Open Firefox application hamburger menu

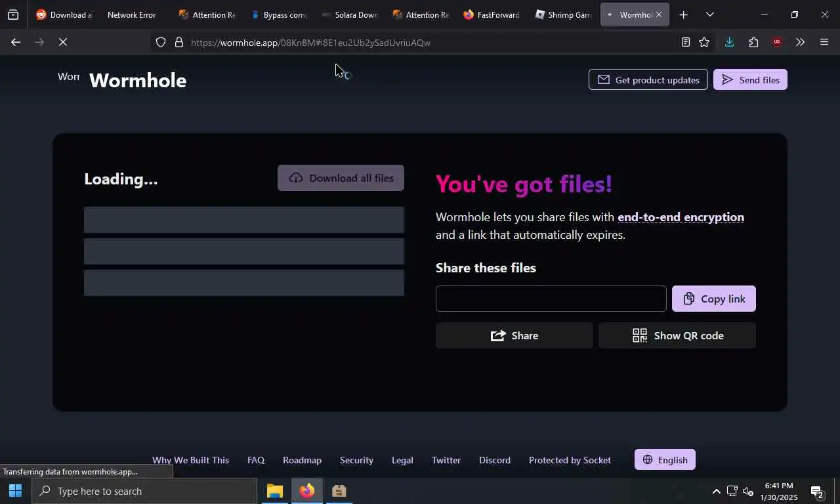[x=824, y=42]
